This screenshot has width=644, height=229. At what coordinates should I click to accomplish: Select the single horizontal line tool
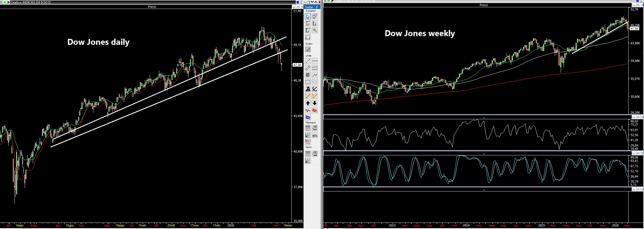[315, 61]
